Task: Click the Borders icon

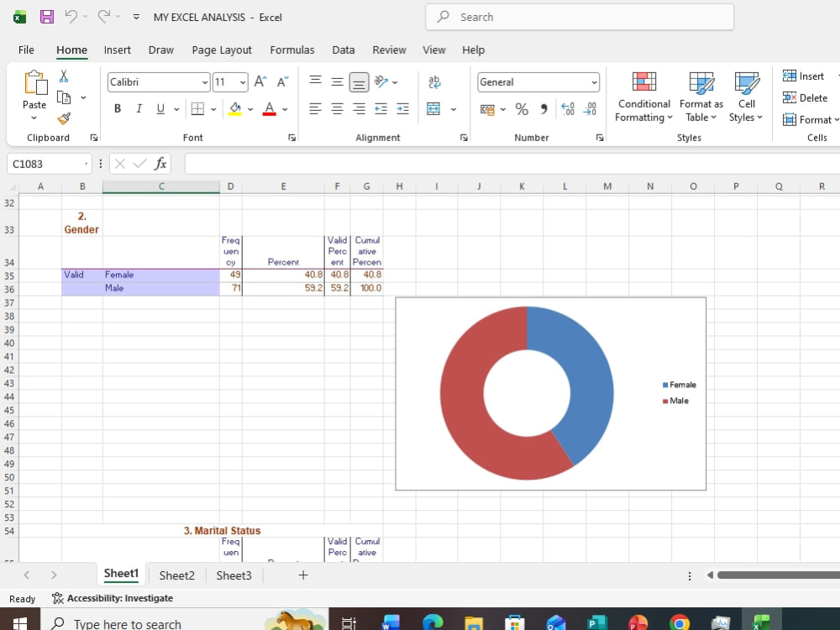Action: coord(197,108)
